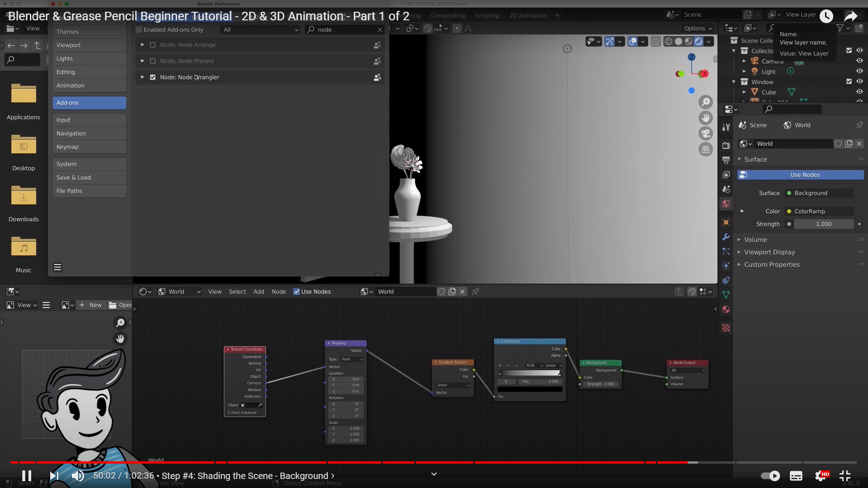The image size is (868, 488).
Task: Open Render properties camera tab icon
Action: (726, 145)
